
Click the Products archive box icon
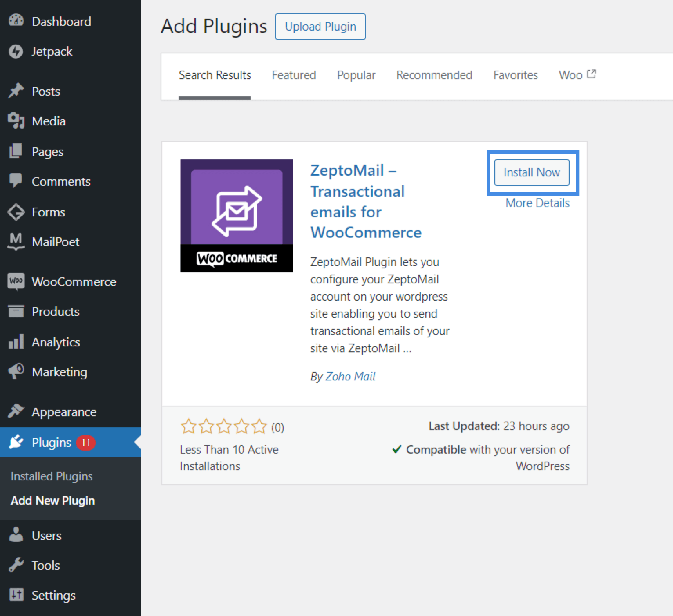(x=16, y=311)
